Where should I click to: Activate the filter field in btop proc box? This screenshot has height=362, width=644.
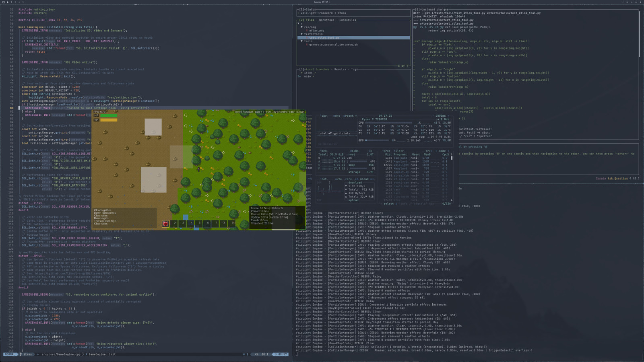pyautogui.click(x=399, y=151)
